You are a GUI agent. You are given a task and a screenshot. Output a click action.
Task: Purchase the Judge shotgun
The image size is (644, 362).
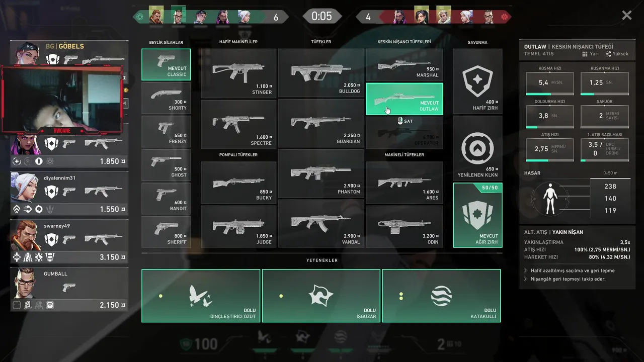coord(238,226)
